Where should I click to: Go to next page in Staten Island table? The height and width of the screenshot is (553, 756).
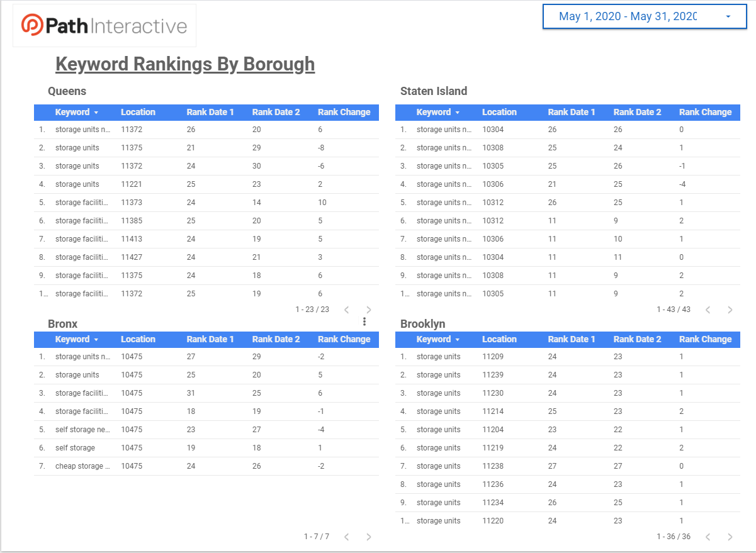[730, 310]
